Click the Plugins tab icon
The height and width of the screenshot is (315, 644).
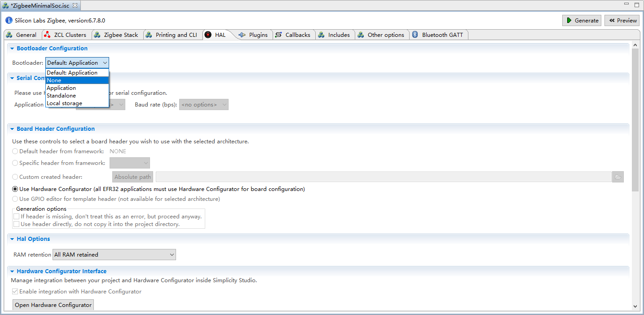242,35
